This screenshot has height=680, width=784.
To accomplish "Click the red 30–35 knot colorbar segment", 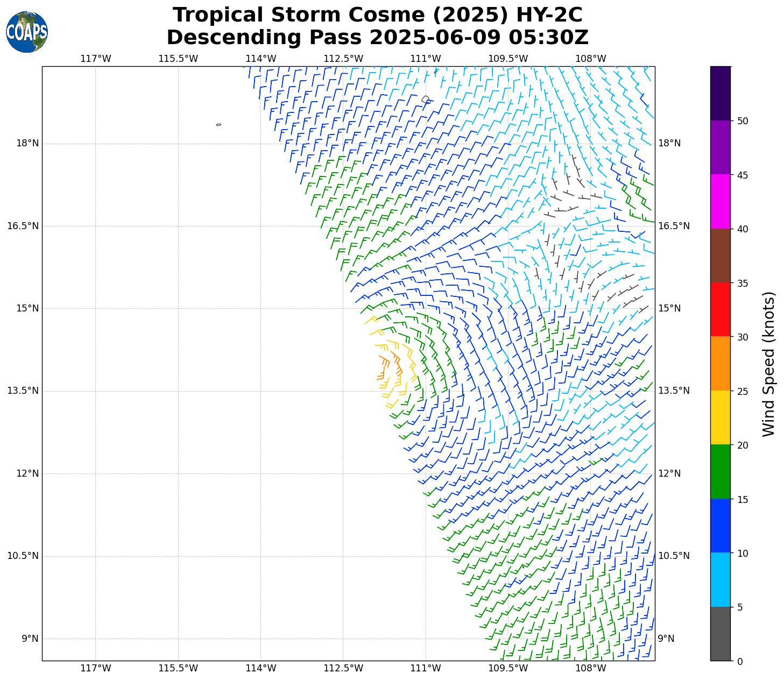I will [720, 309].
